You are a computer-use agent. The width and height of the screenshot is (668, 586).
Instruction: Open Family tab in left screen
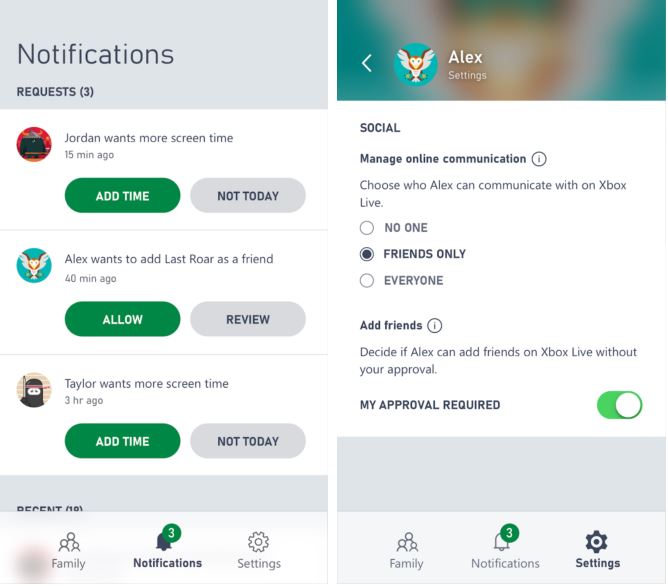[x=69, y=550]
